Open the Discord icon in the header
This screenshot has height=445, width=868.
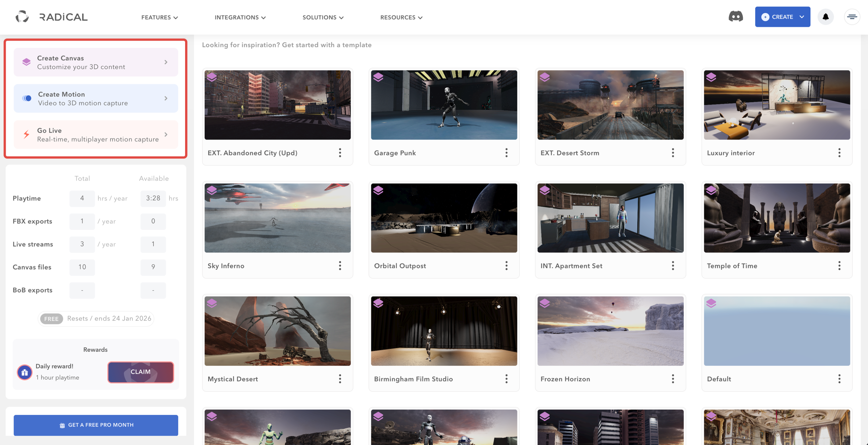point(736,16)
